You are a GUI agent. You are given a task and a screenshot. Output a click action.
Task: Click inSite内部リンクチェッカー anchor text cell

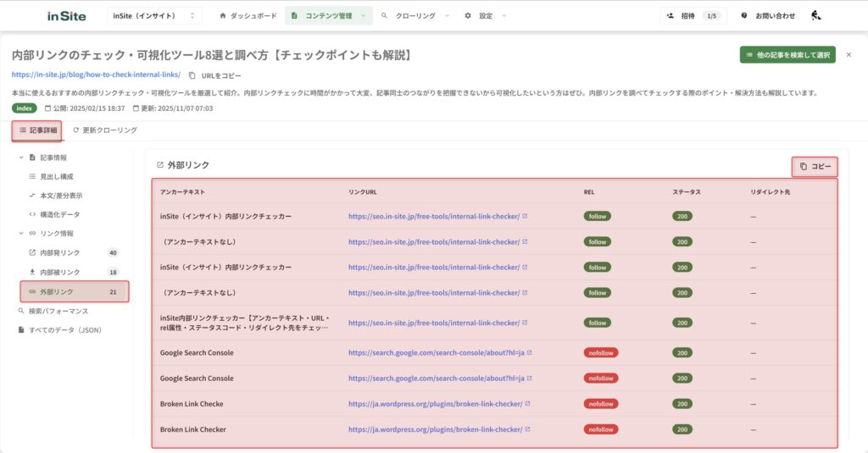click(245, 323)
